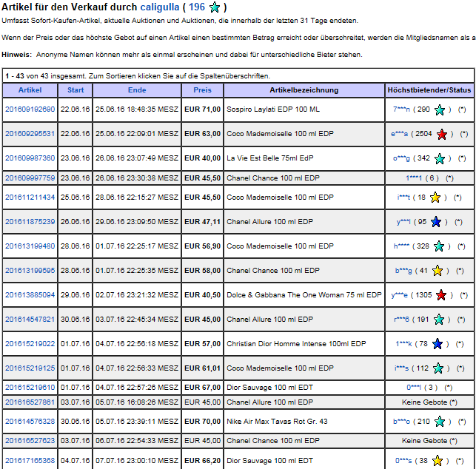Screen dimensions: 476x469
Task: Open item 201615219022
Action: click(30, 344)
